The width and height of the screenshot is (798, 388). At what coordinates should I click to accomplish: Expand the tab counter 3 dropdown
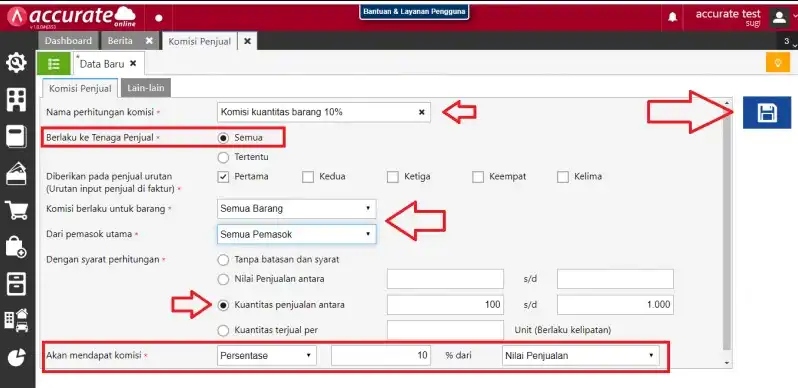(x=787, y=41)
